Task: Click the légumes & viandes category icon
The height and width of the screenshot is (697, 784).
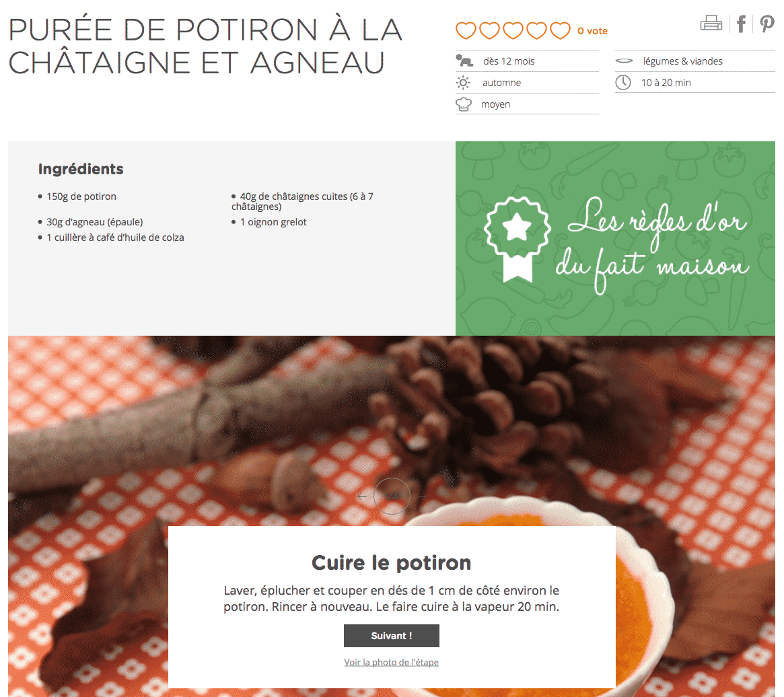Action: pyautogui.click(x=624, y=61)
